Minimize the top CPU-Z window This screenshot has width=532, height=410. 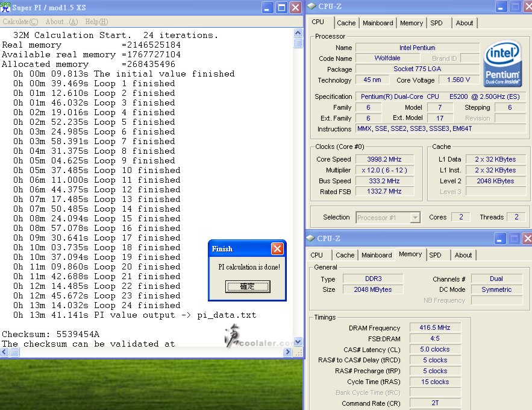point(501,7)
